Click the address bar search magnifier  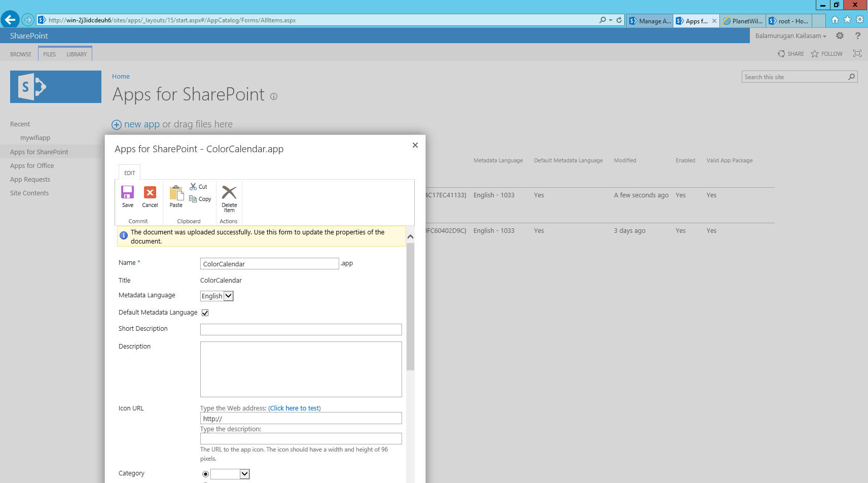602,20
